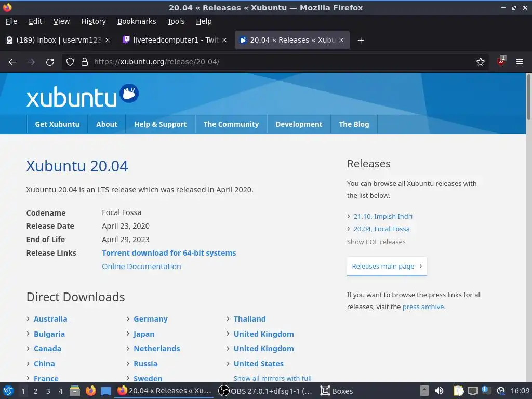Click the clipboard icon in the system tray
Viewport: 532px width, 399px height.
458,391
